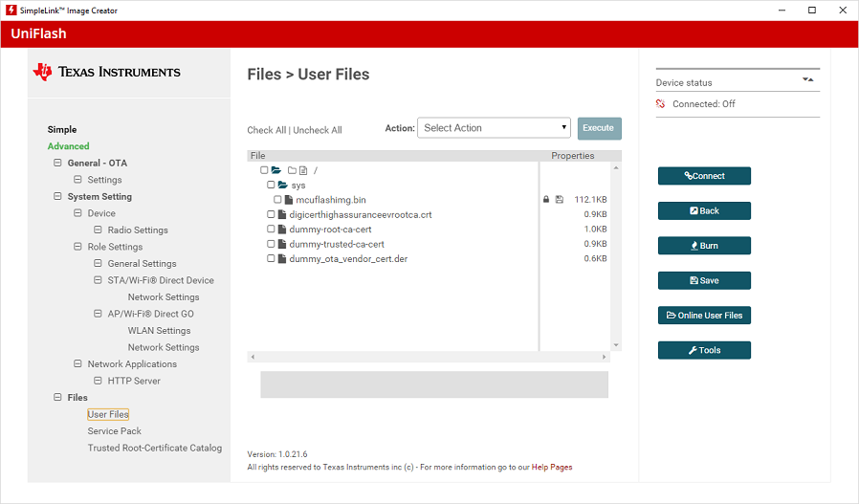Screen dimensions: 859x504
Task: Click the horizontal scrollbar left arrow
Action: (253, 357)
